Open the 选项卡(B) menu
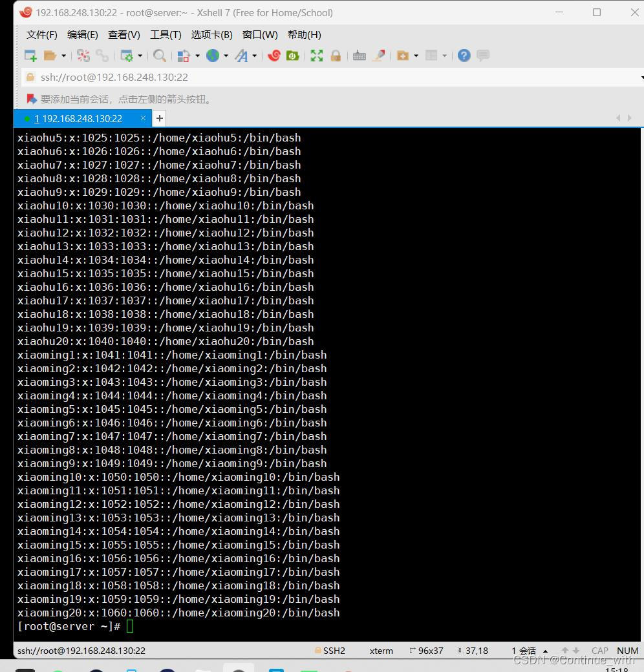Viewport: 644px width, 672px height. click(x=212, y=35)
